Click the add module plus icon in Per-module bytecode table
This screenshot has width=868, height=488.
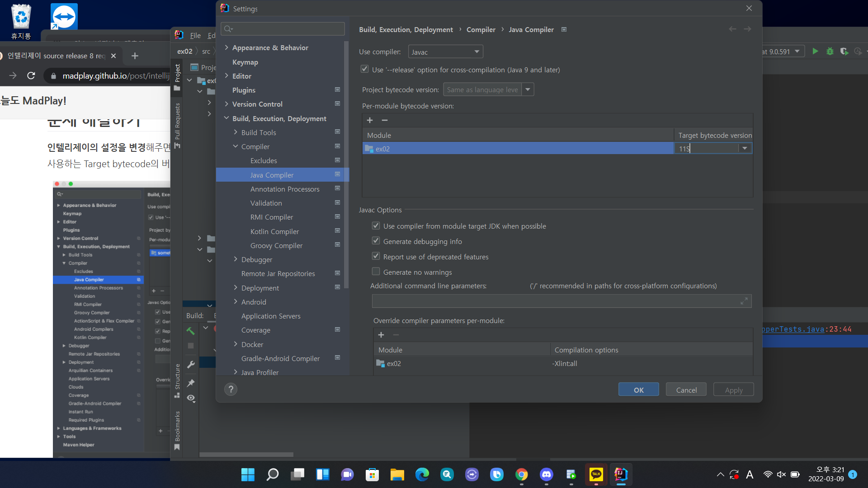370,120
